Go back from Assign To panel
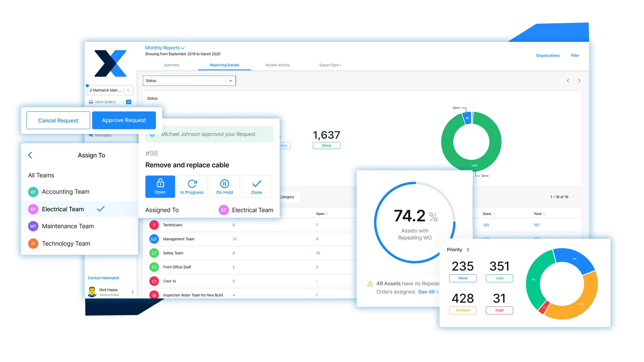Image resolution: width=644 pixels, height=362 pixels. click(x=30, y=155)
